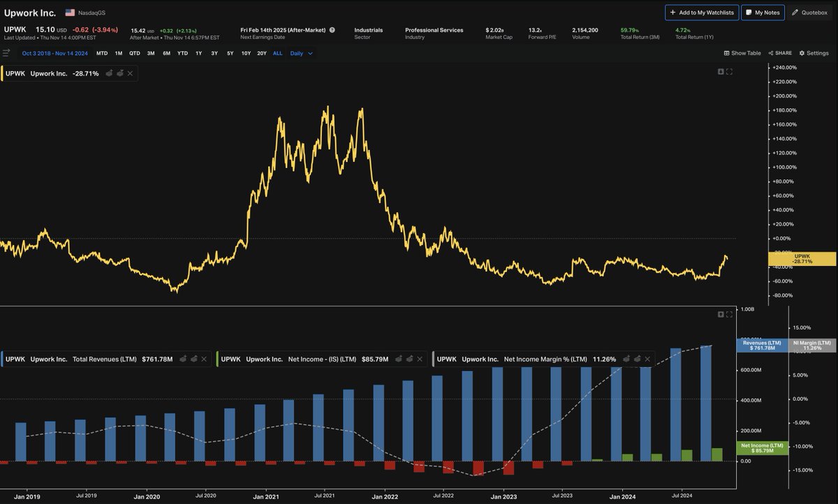Viewport: 838px width, 504px height.
Task: Click second chart-style icon on UPWK -28.71% legend
Action: [120, 73]
